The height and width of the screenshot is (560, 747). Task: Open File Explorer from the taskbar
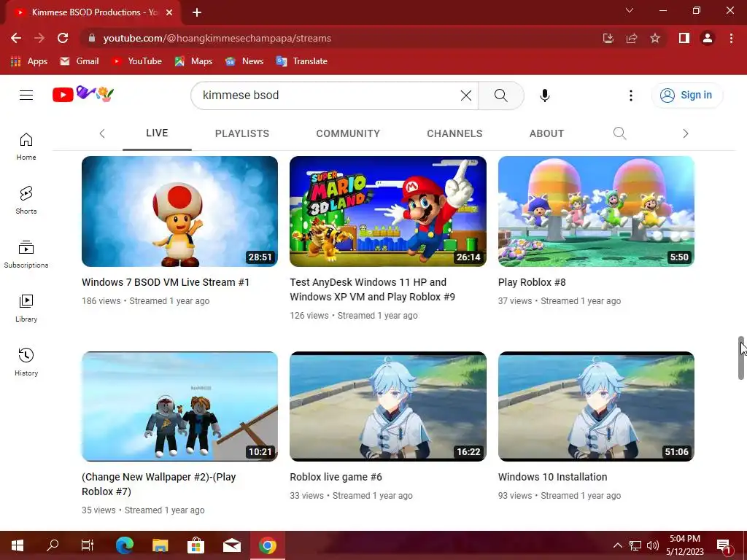click(x=160, y=545)
